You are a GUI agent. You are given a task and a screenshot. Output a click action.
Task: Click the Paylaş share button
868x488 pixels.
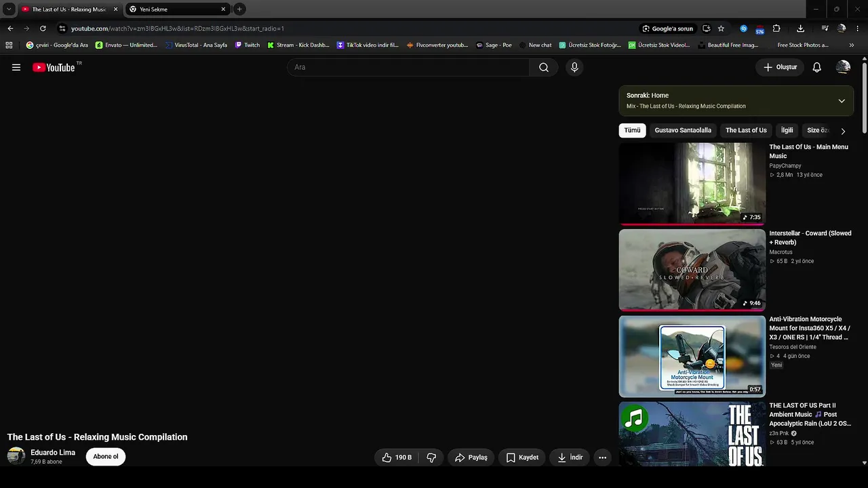[471, 457]
